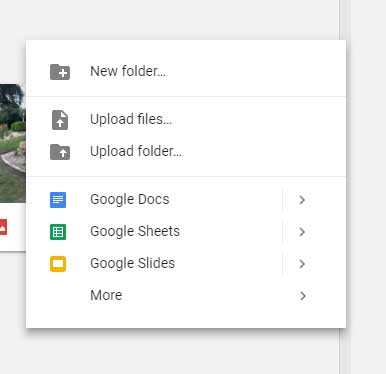This screenshot has width=386, height=374.
Task: Click the Upload files document icon
Action: pos(60,120)
